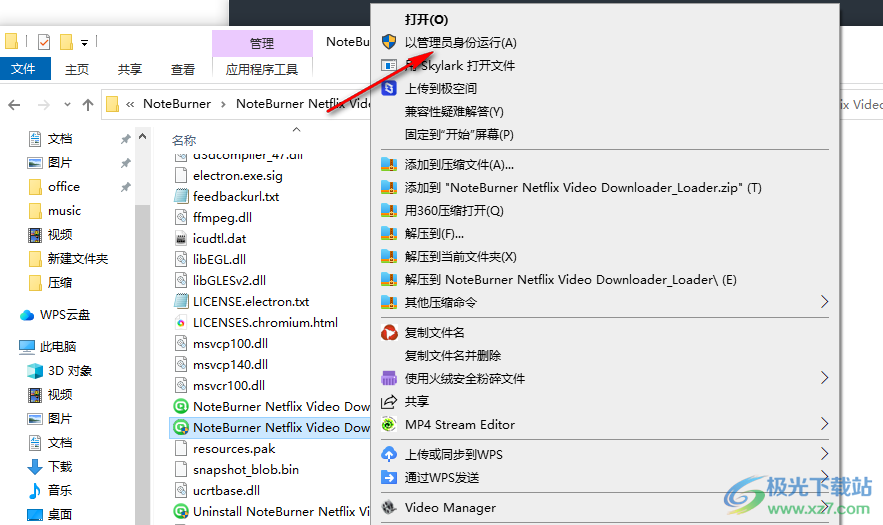The width and height of the screenshot is (883, 525).
Task: Select 桌面 in navigation pane
Action: [x=60, y=514]
